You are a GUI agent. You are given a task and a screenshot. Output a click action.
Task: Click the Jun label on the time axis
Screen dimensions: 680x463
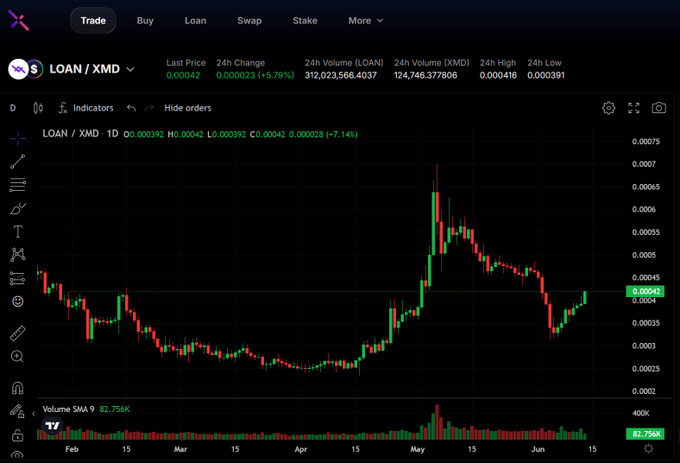(x=538, y=449)
